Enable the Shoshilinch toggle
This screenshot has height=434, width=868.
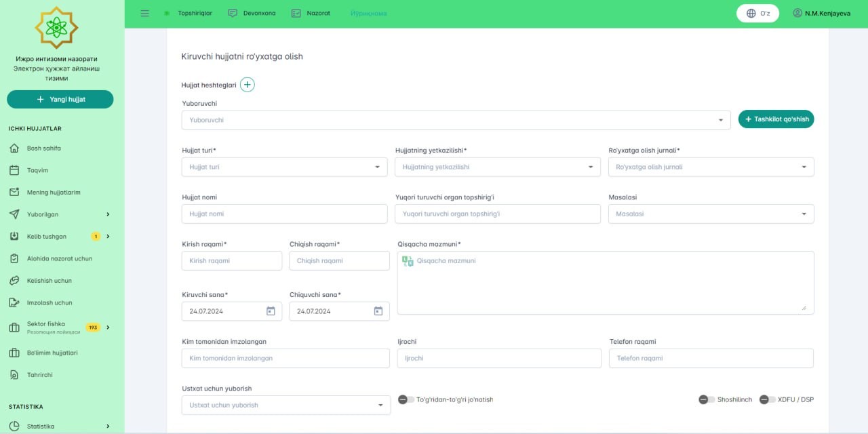[x=707, y=399]
